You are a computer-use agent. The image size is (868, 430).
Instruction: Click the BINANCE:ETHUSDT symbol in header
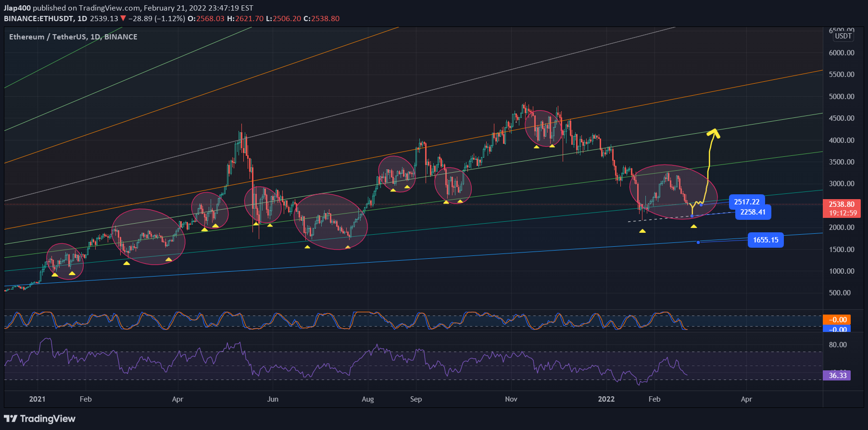click(x=39, y=18)
